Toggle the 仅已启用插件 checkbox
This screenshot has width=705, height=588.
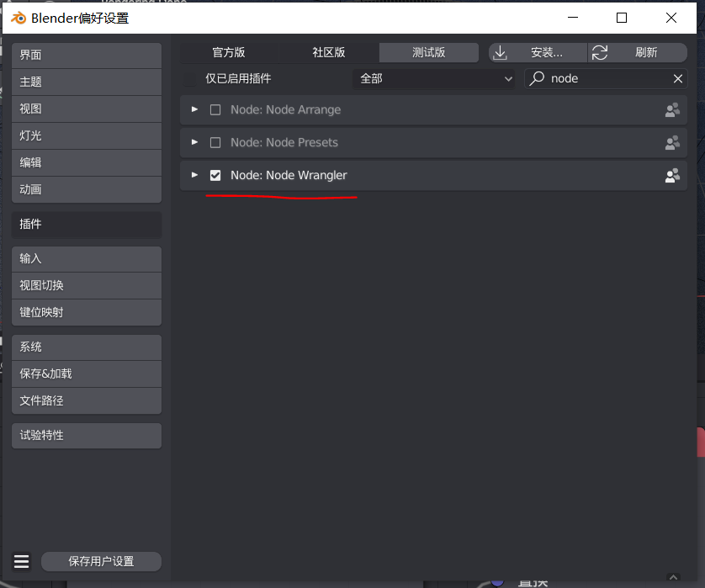point(189,78)
